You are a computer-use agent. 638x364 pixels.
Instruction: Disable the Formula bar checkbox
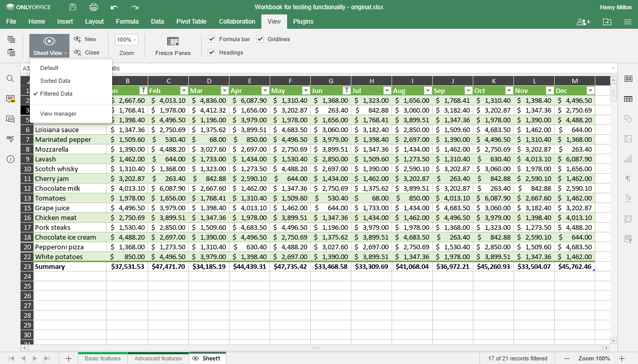[210, 39]
